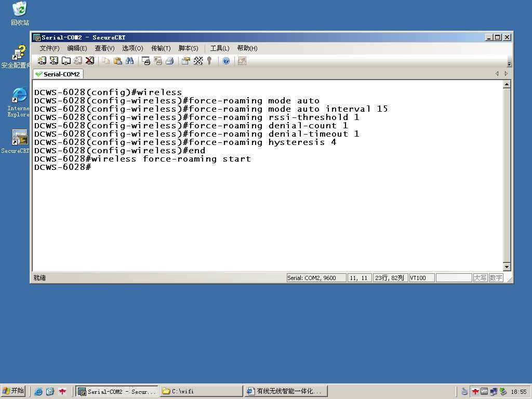
Task: Click the terminal prompt line DCWS-6028#
Action: [63, 167]
